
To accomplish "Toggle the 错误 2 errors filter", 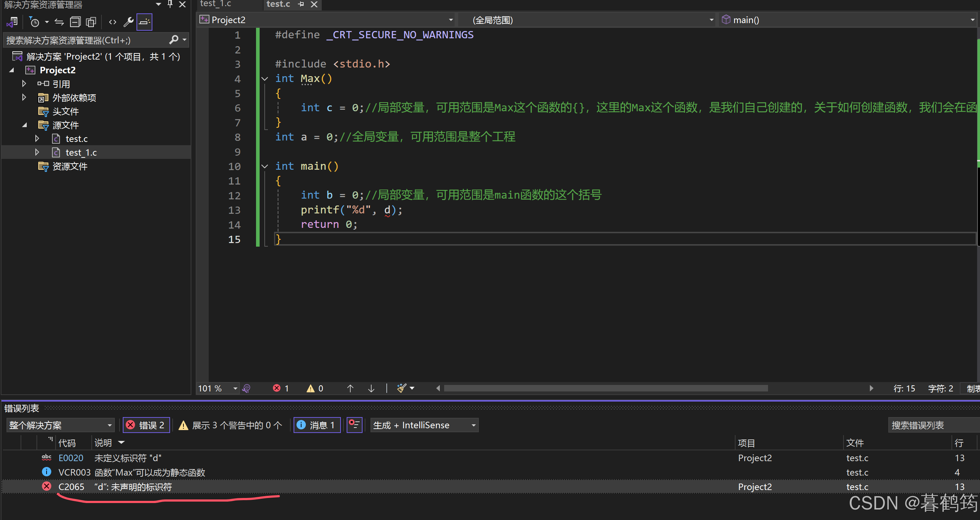I will point(146,425).
